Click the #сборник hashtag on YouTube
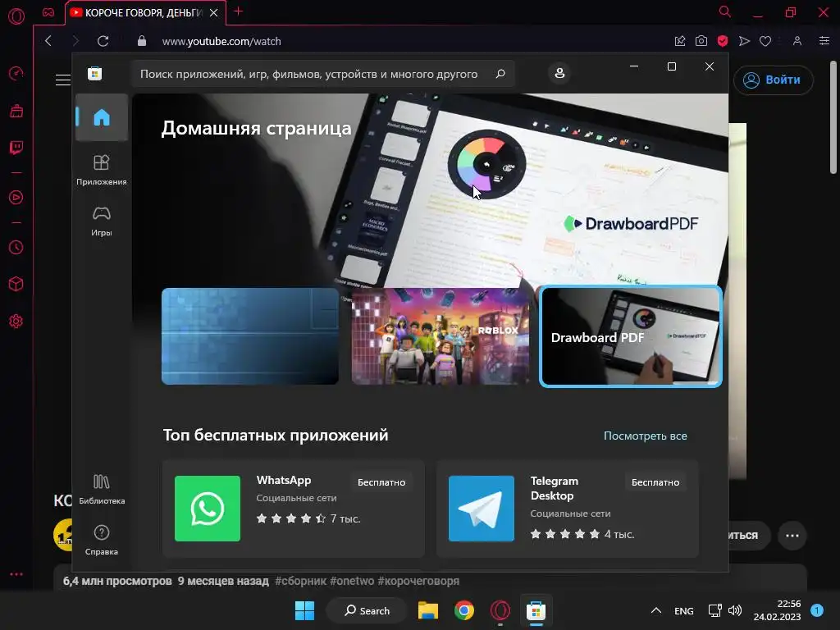840x630 pixels. (x=300, y=581)
